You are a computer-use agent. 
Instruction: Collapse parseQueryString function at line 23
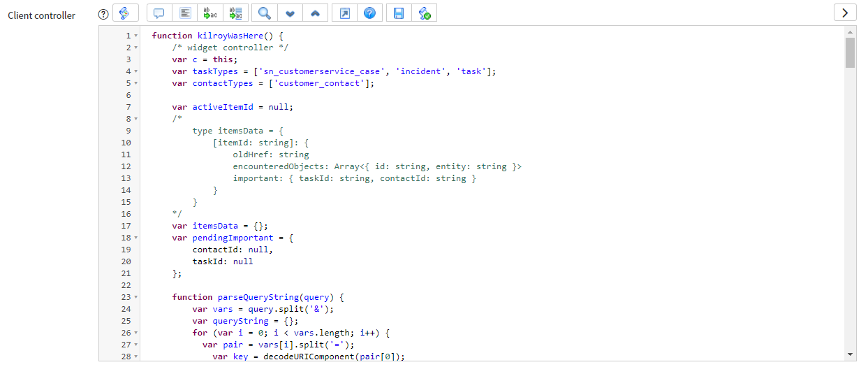click(136, 297)
